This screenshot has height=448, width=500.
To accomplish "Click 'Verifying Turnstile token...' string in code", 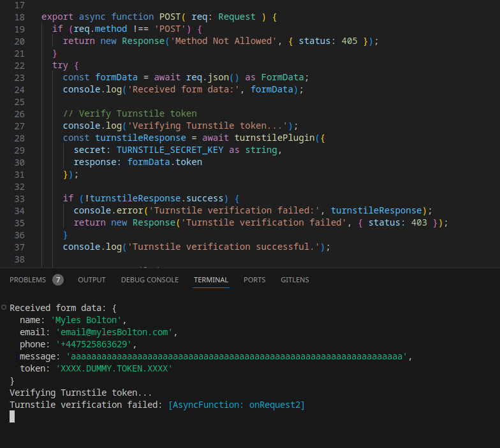I will (208, 126).
